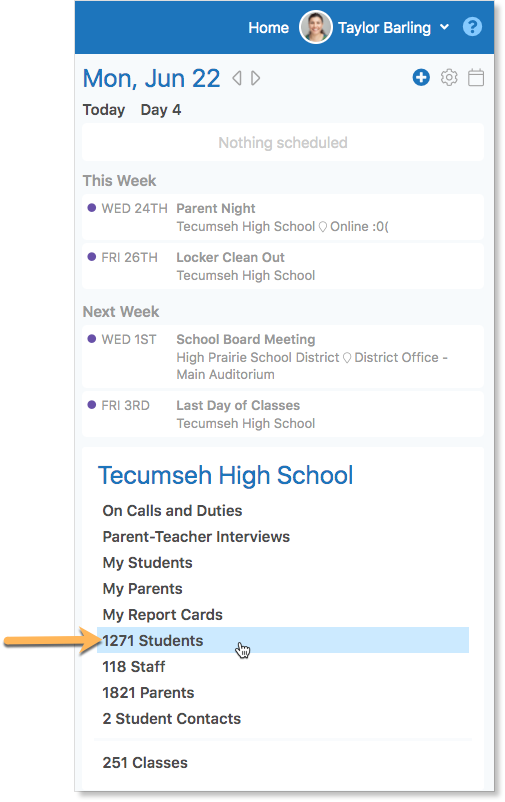
Task: Open On Calls and Duties
Action: click(172, 510)
